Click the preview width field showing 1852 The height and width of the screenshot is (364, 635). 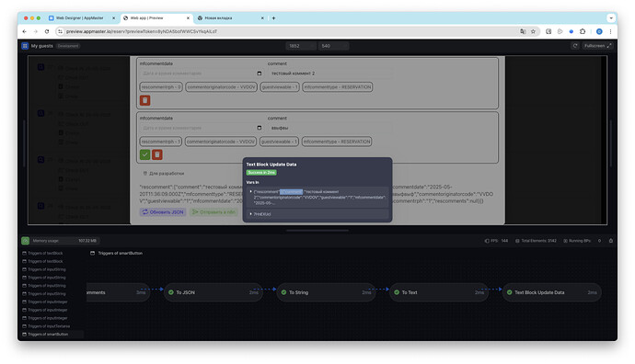pyautogui.click(x=301, y=46)
